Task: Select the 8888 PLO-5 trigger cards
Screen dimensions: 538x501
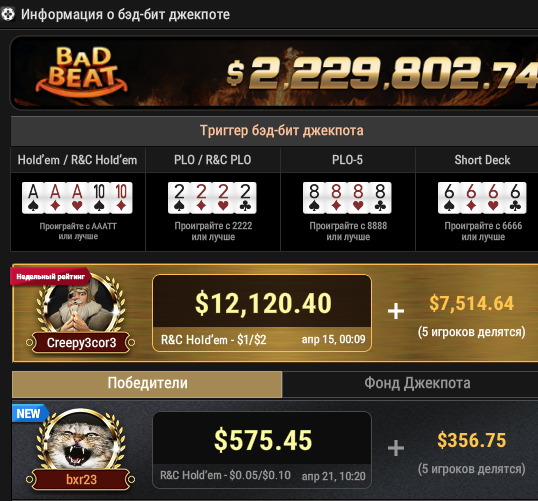Action: pyautogui.click(x=347, y=198)
